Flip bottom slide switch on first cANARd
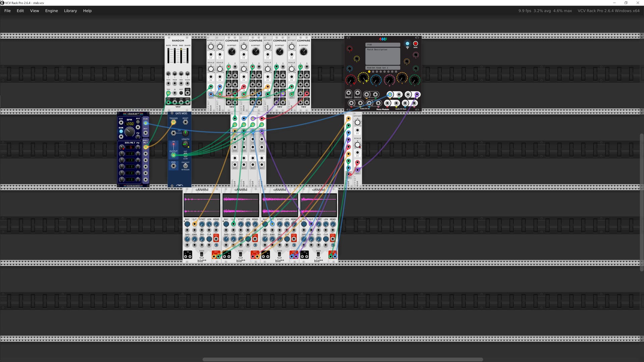This screenshot has width=644, height=362. tap(202, 254)
